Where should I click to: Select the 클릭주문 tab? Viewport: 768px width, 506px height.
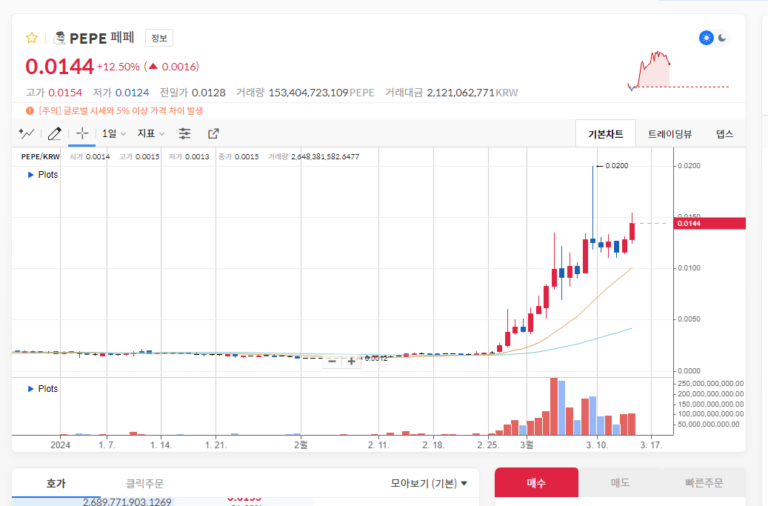pos(144,483)
